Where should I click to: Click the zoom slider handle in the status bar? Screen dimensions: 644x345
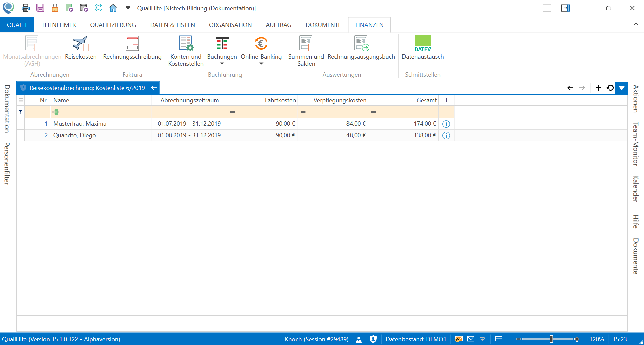click(551, 339)
